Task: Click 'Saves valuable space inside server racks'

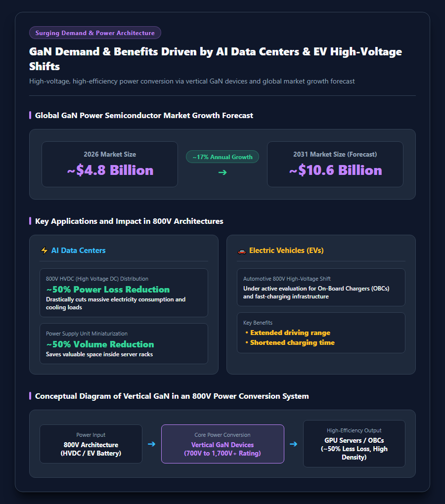Action: pos(99,354)
